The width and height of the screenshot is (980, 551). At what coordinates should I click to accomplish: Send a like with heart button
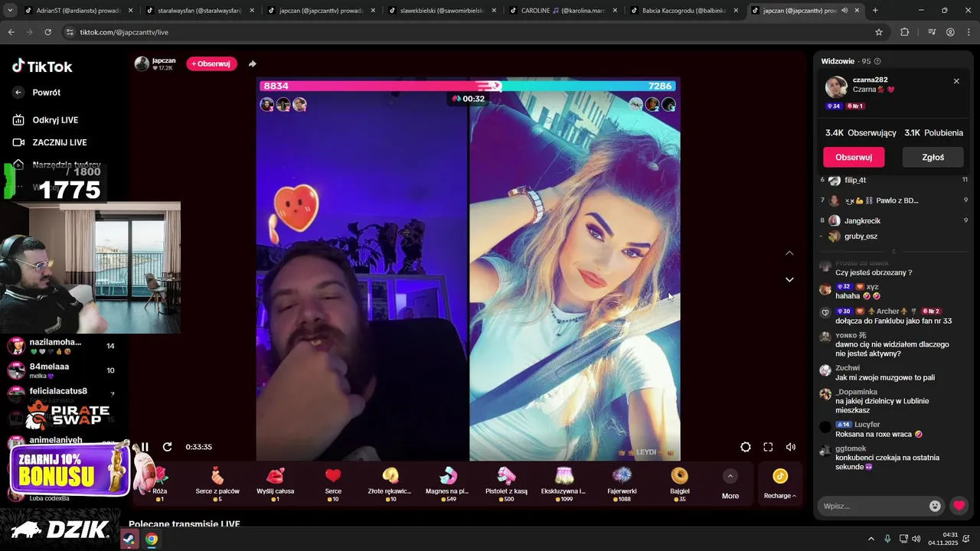[959, 506]
